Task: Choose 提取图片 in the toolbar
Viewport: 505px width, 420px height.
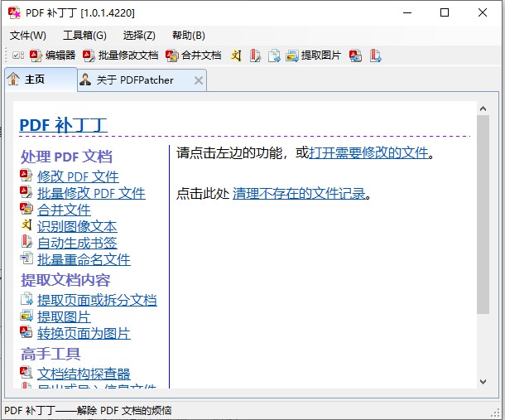Action: [314, 56]
